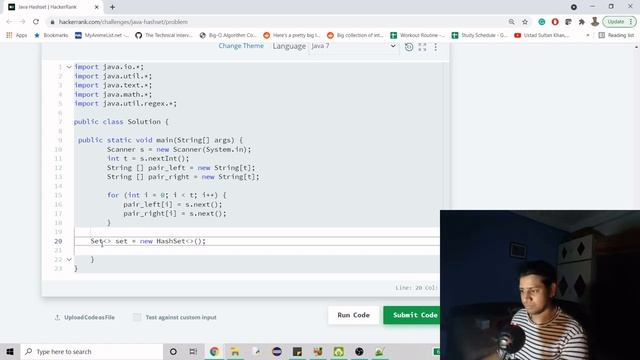Close the Java Hashset HackerRank tab
Image resolution: width=640 pixels, height=360 pixels.
tap(97, 7)
